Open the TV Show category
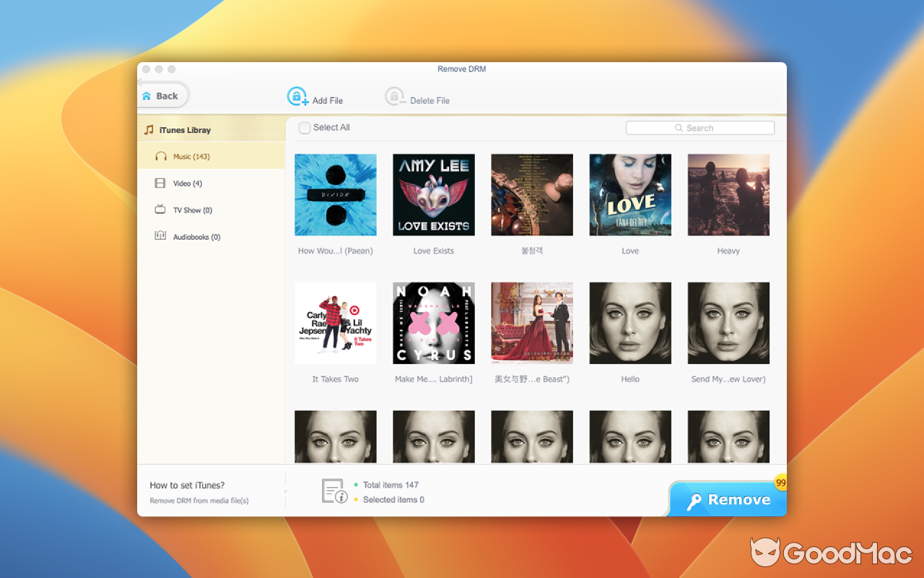Image resolution: width=924 pixels, height=578 pixels. (191, 210)
